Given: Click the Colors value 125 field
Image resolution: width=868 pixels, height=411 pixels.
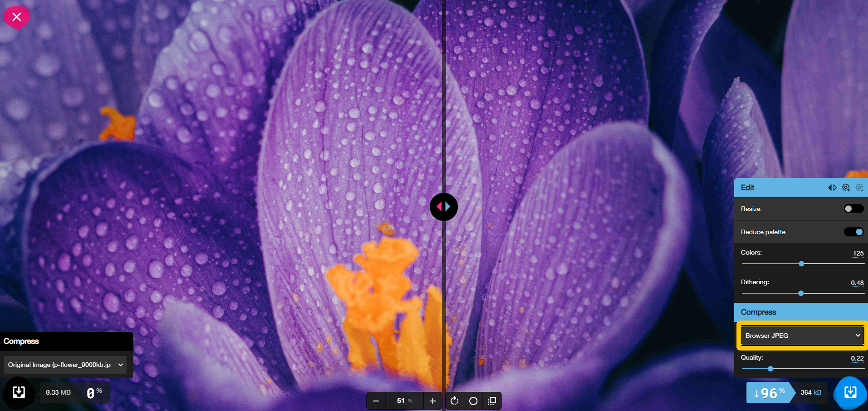Looking at the screenshot, I should (x=858, y=253).
